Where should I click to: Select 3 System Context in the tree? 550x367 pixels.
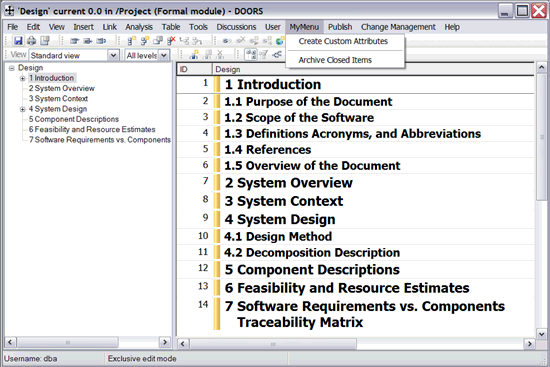(x=58, y=99)
